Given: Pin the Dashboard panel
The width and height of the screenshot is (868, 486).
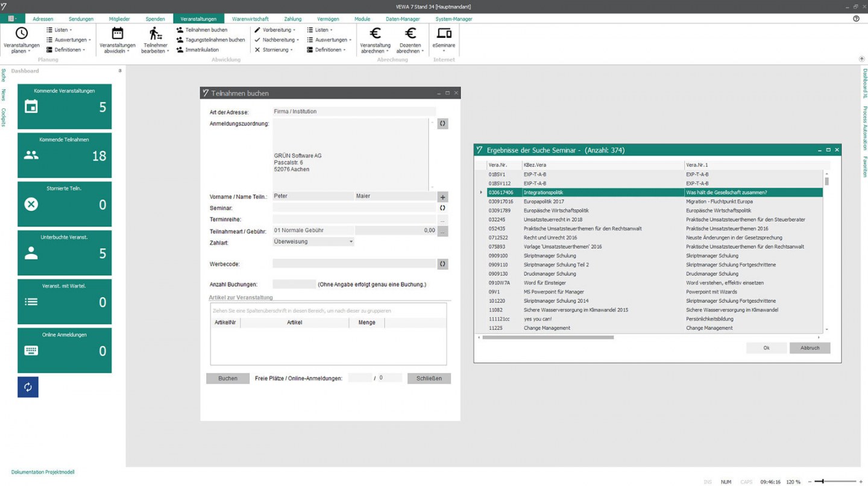Looking at the screenshot, I should [120, 71].
